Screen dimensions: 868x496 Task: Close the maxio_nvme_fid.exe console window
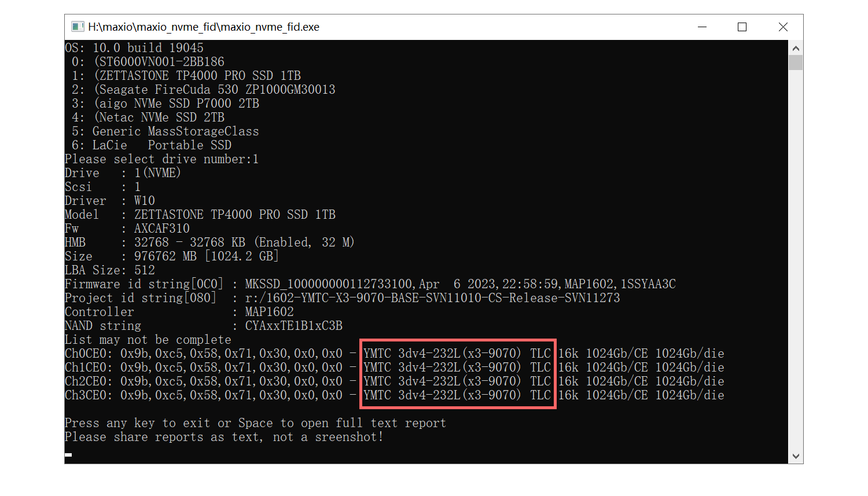point(783,27)
